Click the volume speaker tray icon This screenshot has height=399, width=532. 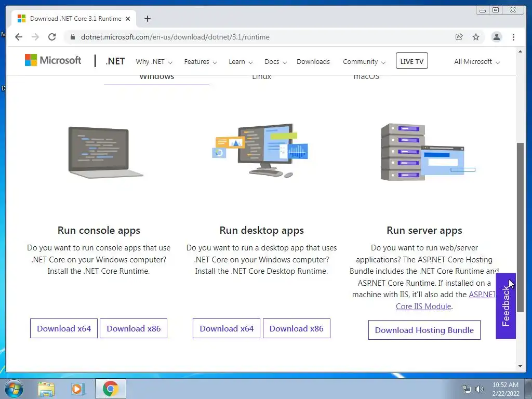pyautogui.click(x=480, y=389)
